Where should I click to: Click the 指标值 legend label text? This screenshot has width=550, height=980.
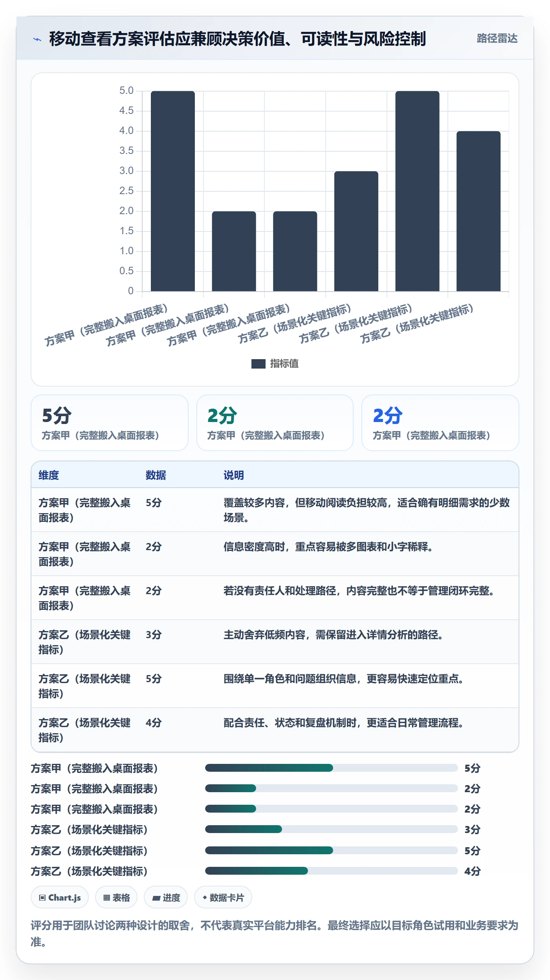pyautogui.click(x=284, y=364)
